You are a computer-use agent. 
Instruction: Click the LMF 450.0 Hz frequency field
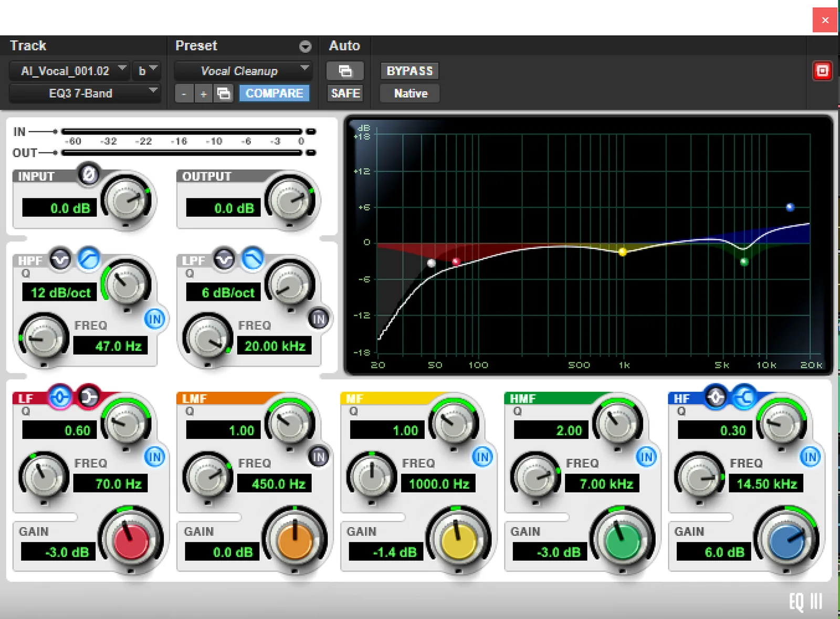pyautogui.click(x=275, y=484)
